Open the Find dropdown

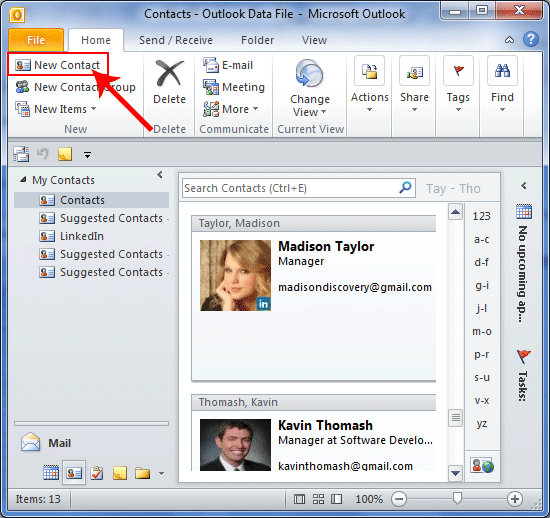(502, 84)
